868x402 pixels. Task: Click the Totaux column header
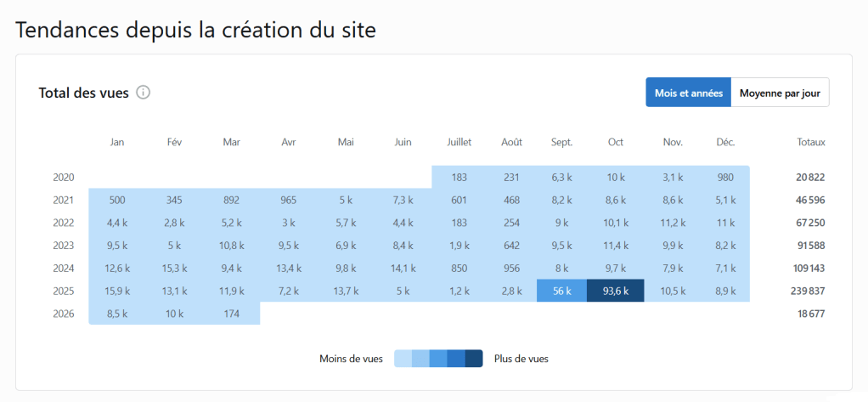(810, 142)
